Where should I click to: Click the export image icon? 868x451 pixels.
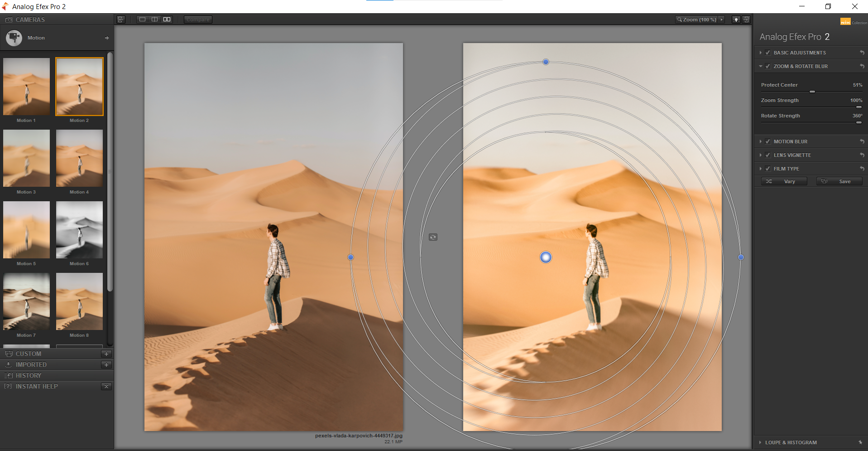click(746, 19)
